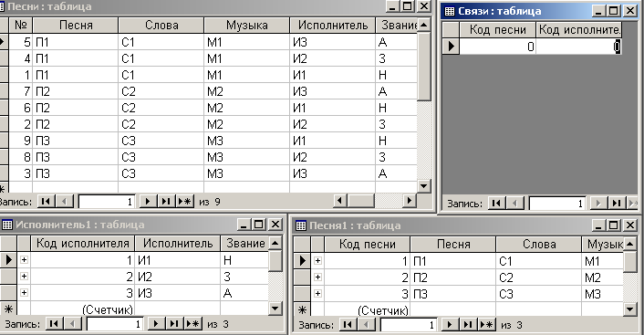Viewport: 644px width, 335px height.
Task: Expand subdatasheet for performer И3
Action: pos(25,293)
